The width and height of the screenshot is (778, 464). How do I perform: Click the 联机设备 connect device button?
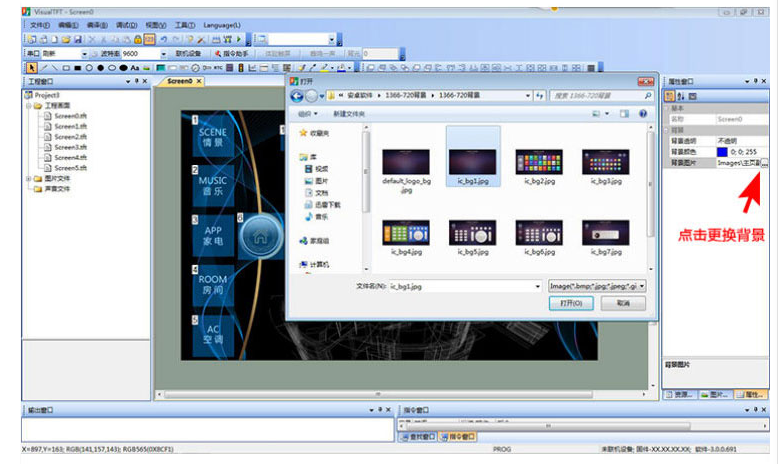[188, 54]
